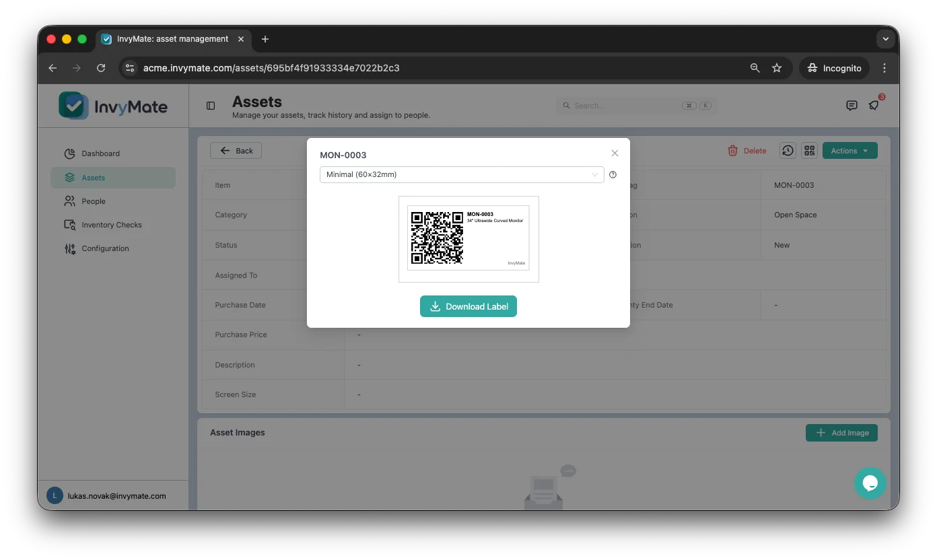This screenshot has height=560, width=937.
Task: Bookmark this page with star icon
Action: (777, 68)
